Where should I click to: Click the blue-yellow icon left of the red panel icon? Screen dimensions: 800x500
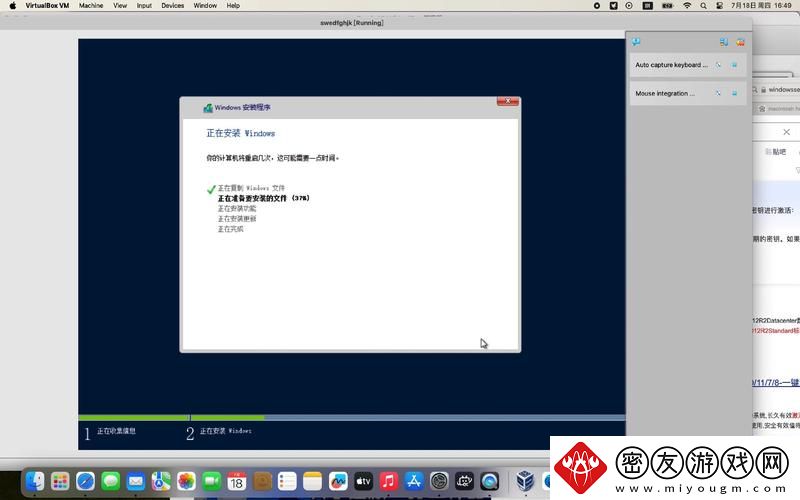pyautogui.click(x=723, y=42)
